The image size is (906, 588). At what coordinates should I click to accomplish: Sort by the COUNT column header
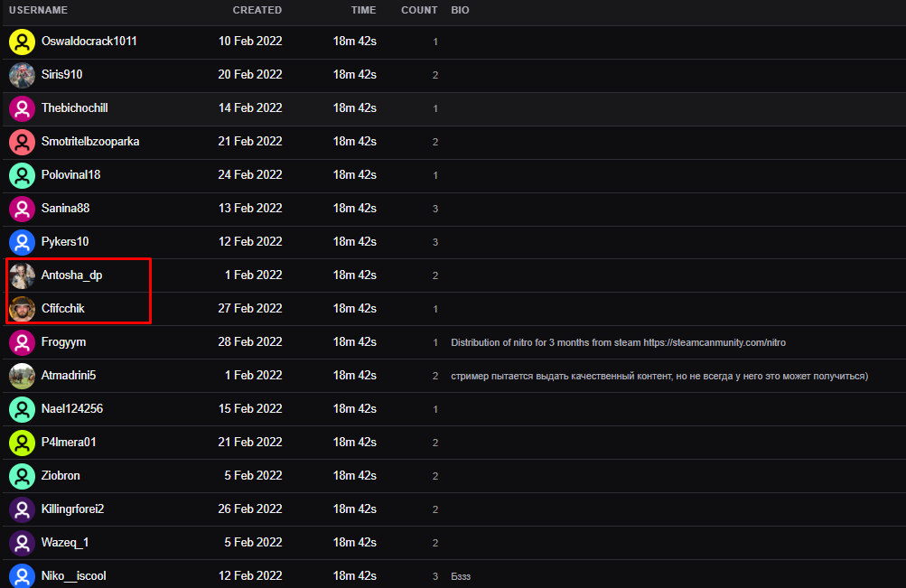(419, 10)
